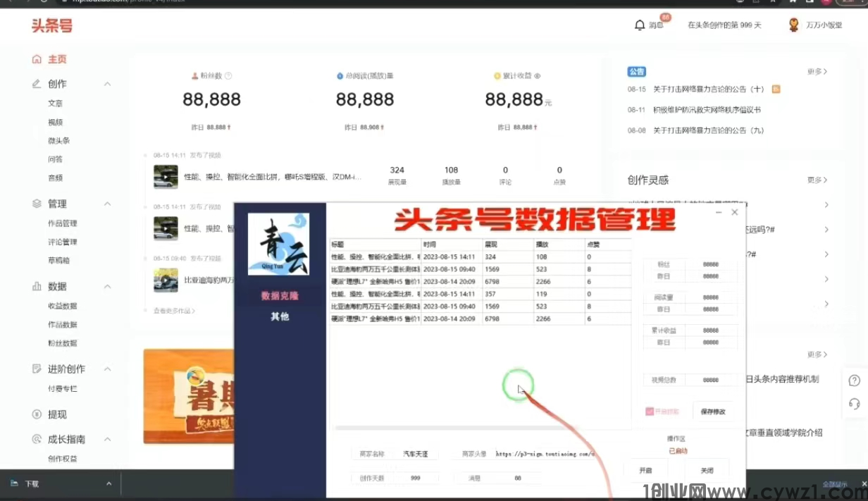Select the 其他 tab in the dialog
This screenshot has width=868, height=501.
tap(280, 316)
